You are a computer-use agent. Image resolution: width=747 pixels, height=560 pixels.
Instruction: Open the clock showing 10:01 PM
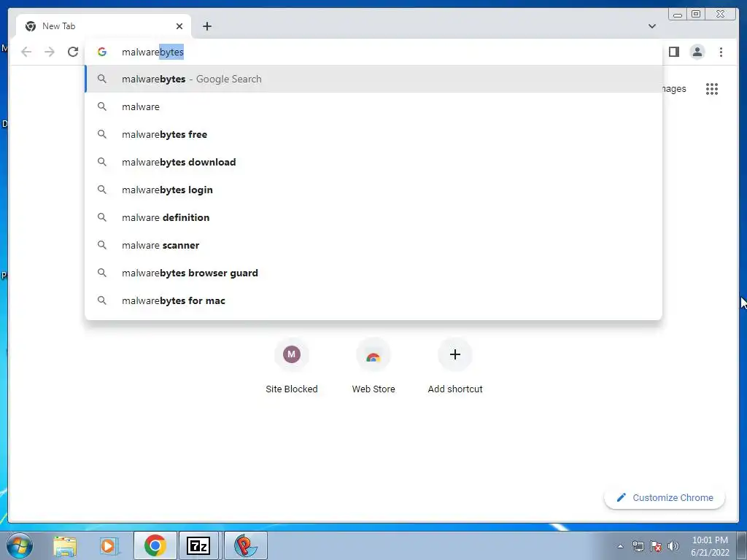click(x=710, y=546)
